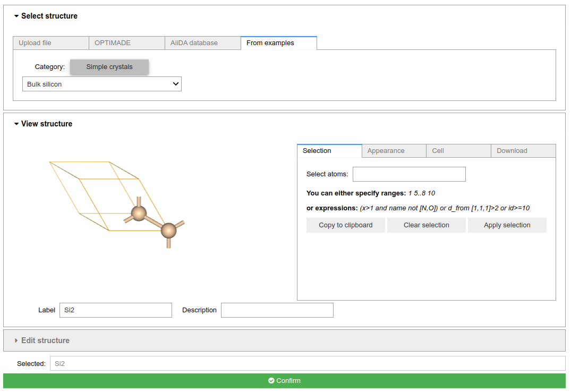Switch to the Cell tab

(458, 151)
